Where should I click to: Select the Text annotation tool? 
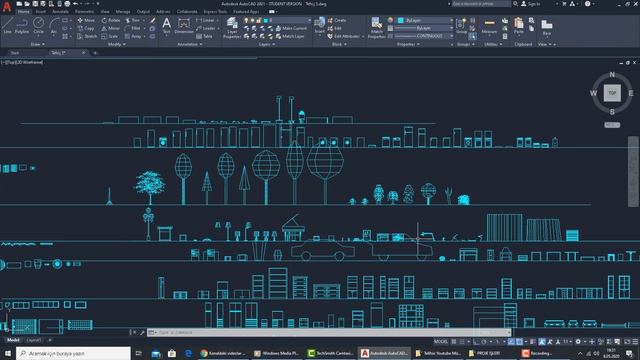167,25
